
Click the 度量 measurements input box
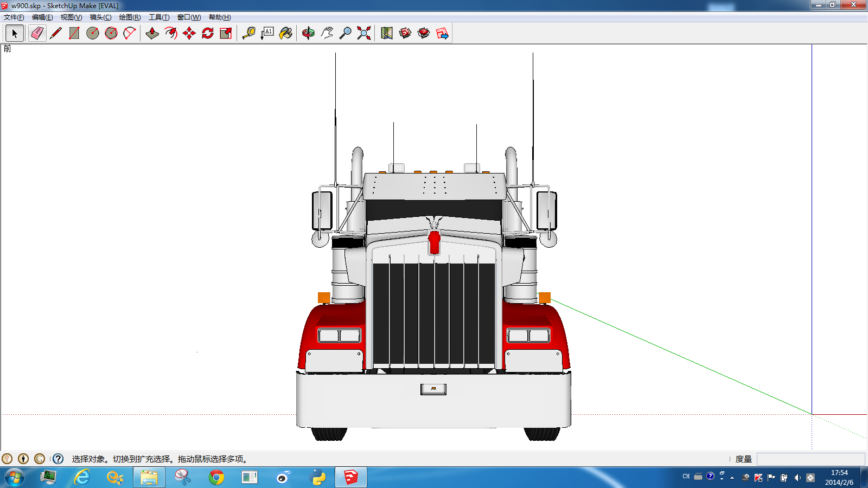coord(810,459)
